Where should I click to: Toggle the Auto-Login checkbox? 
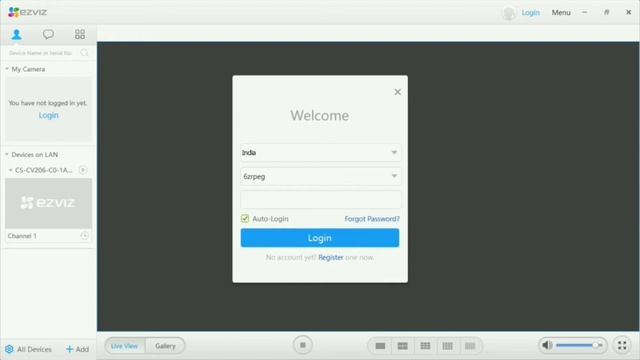click(245, 219)
